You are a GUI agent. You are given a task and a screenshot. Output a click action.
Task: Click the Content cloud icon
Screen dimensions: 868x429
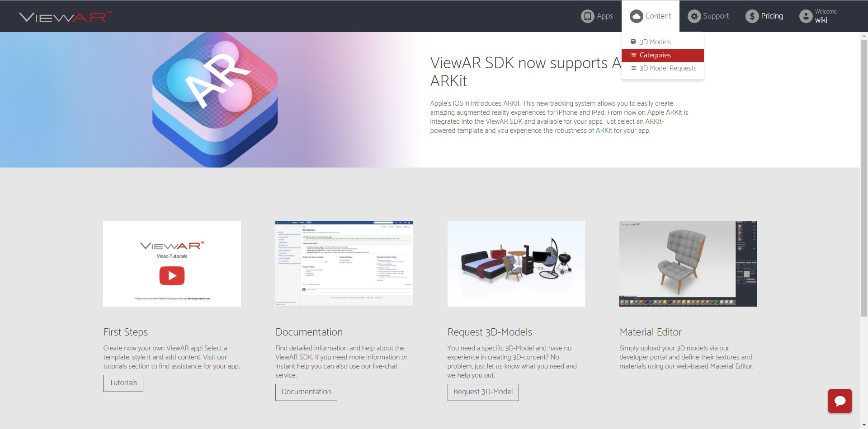coord(636,16)
